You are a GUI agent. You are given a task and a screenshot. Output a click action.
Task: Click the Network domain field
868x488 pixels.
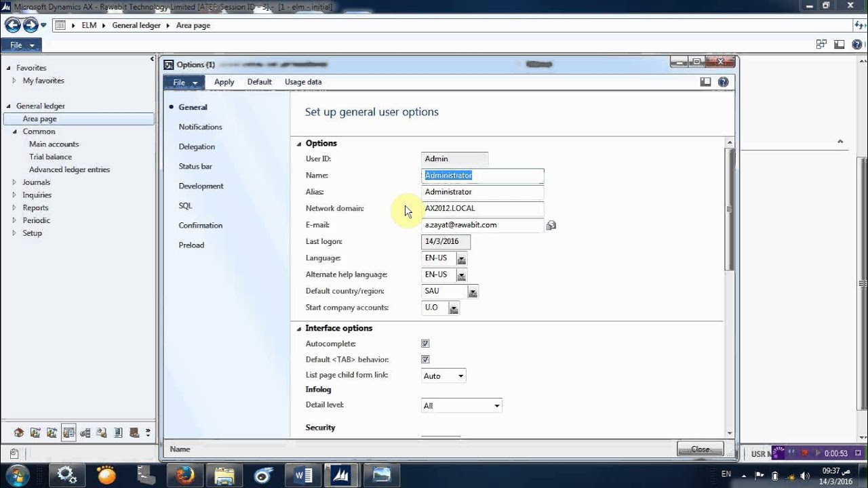click(482, 208)
